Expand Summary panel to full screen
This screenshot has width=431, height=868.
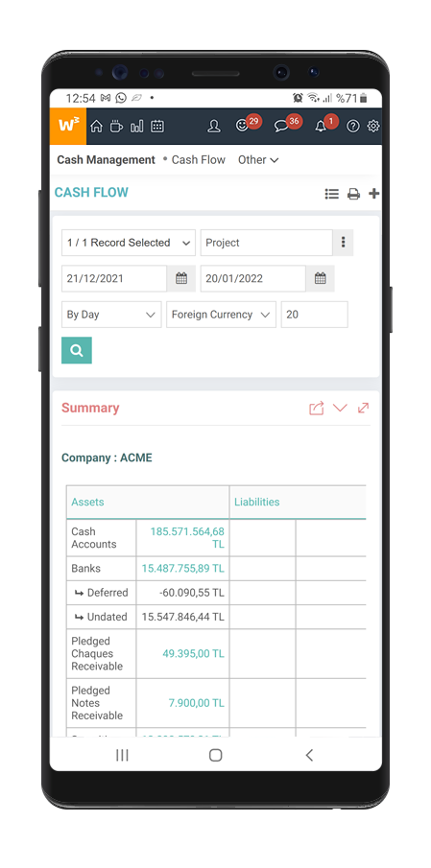click(x=364, y=408)
